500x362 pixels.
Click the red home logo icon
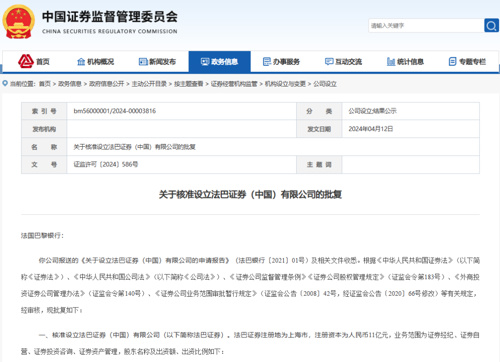coord(26,61)
